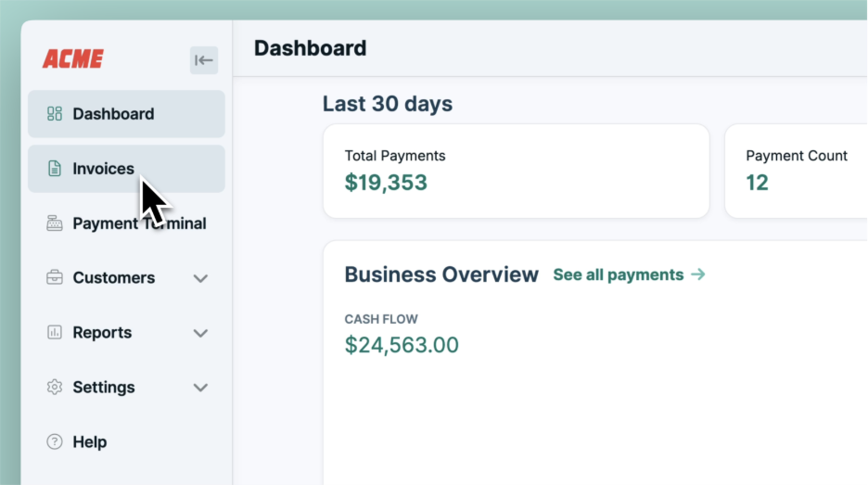This screenshot has height=485, width=868.
Task: Click the Payment Count card
Action: click(x=796, y=171)
